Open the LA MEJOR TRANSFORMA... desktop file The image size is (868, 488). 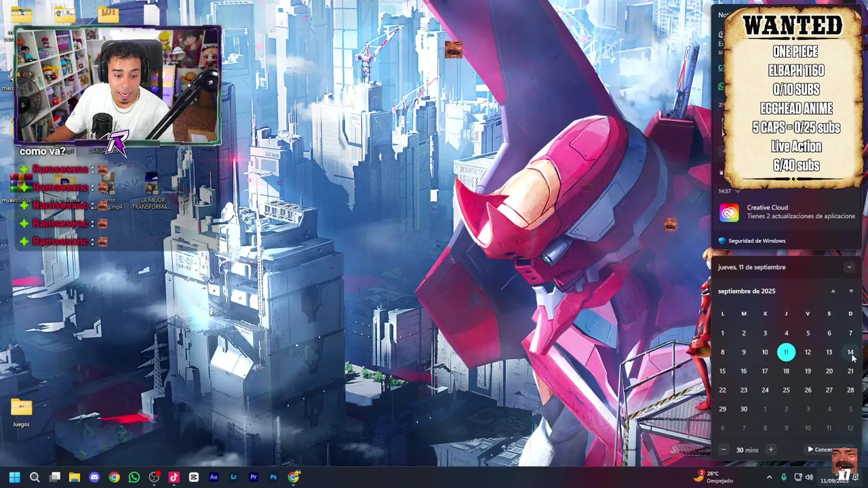tap(151, 192)
